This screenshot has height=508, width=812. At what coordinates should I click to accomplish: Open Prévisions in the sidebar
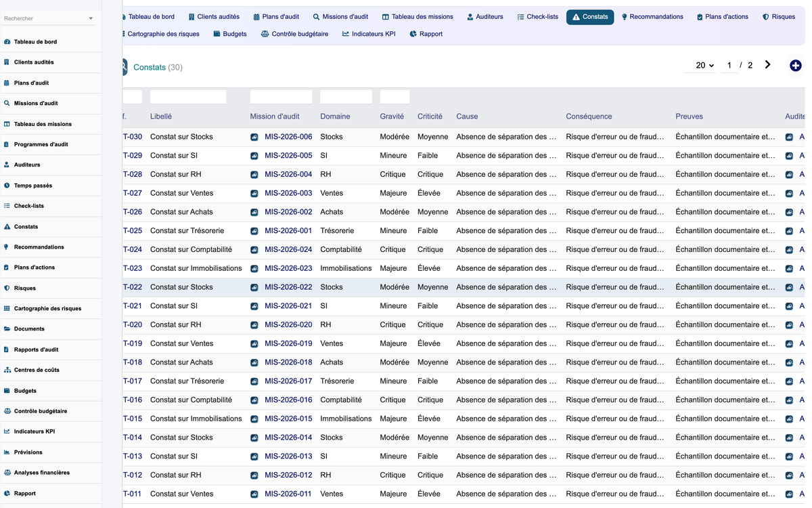(28, 452)
